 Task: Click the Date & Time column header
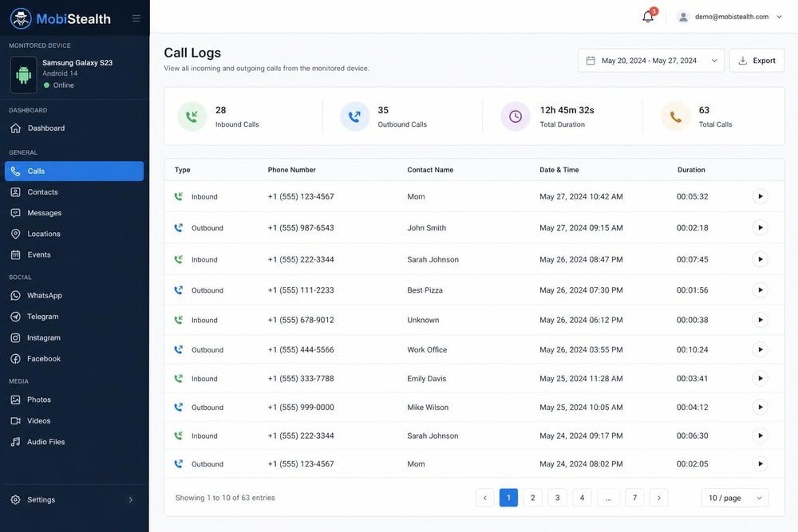click(x=559, y=170)
